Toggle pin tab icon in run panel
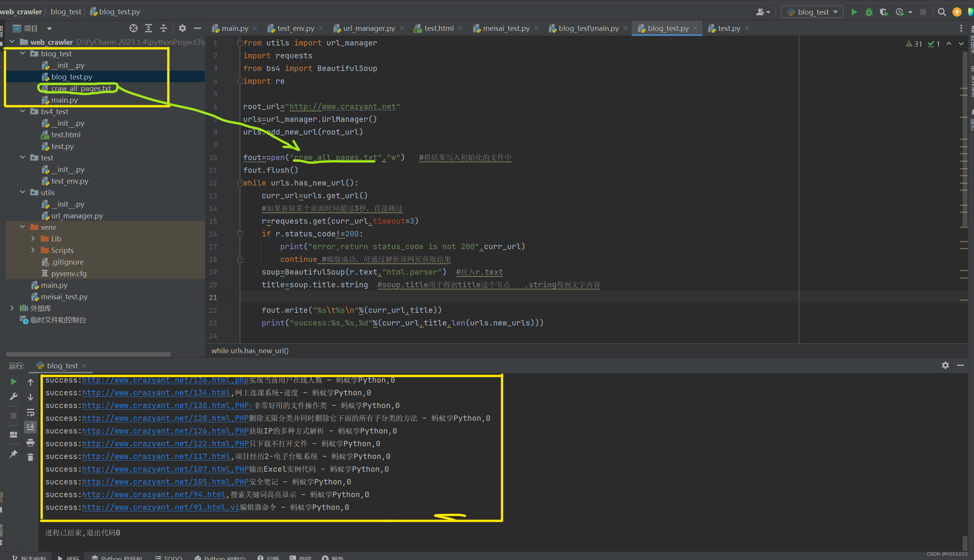This screenshot has width=974, height=560. 14,454
